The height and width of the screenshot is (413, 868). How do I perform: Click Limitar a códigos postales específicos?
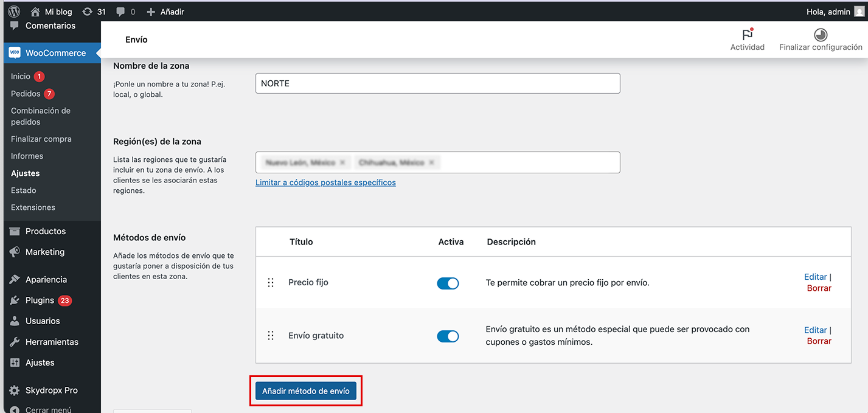pyautogui.click(x=325, y=182)
